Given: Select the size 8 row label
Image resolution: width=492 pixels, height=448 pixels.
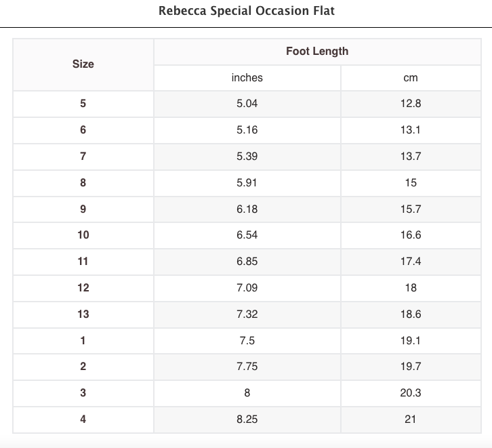Looking at the screenshot, I should coord(83,183).
